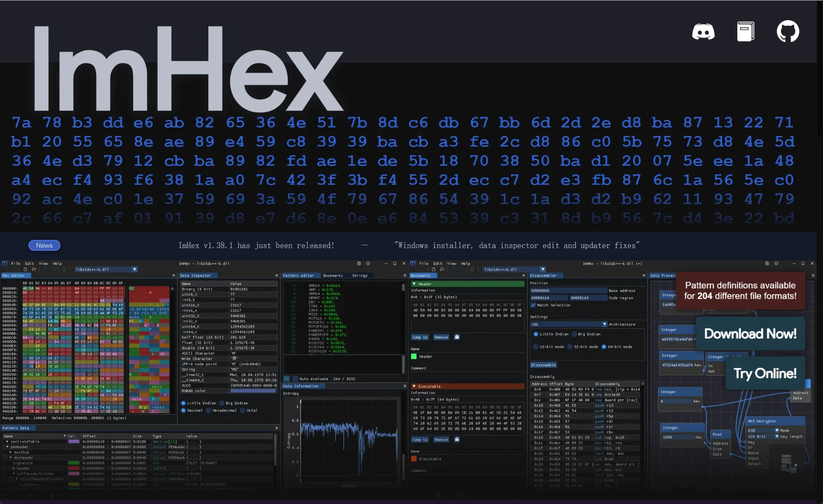Select the 32-bit mode radio button
Image resolution: width=823 pixels, height=504 pixels.
(x=570, y=347)
